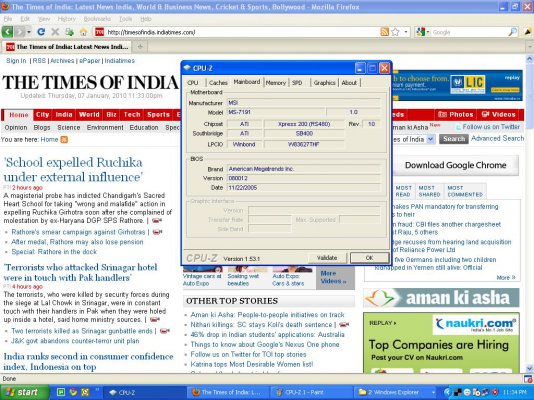Open the About tab in CPU-Z
This screenshot has height=400, width=534.
[349, 83]
